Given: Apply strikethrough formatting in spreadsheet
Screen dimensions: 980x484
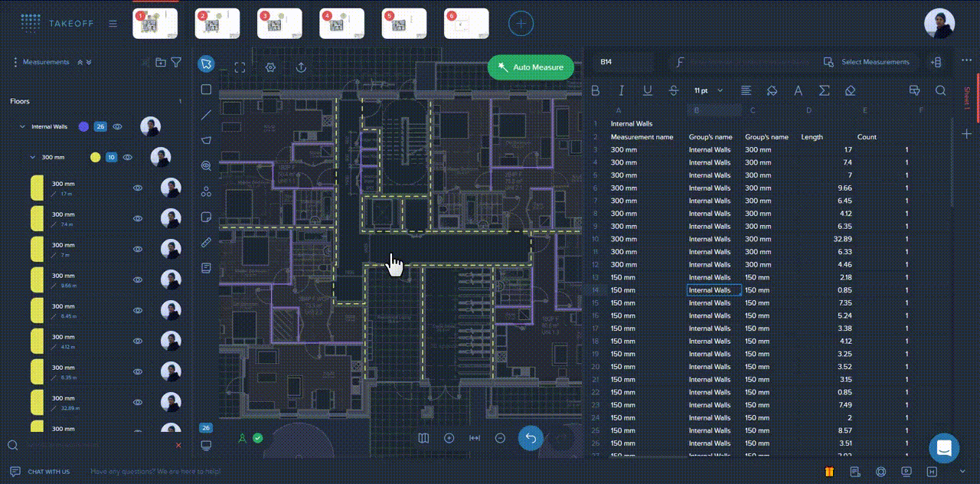Looking at the screenshot, I should pos(673,90).
